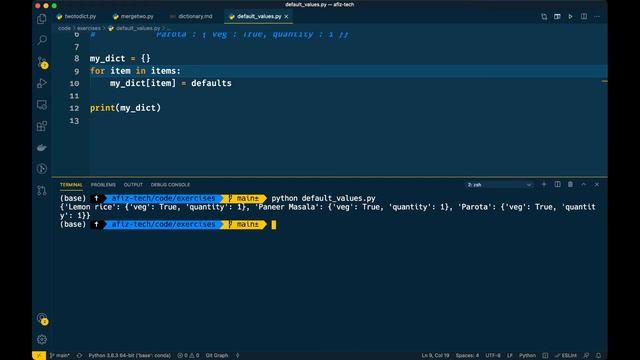The image size is (640, 360).
Task: Add a new terminal with plus icon
Action: pyautogui.click(x=544, y=184)
